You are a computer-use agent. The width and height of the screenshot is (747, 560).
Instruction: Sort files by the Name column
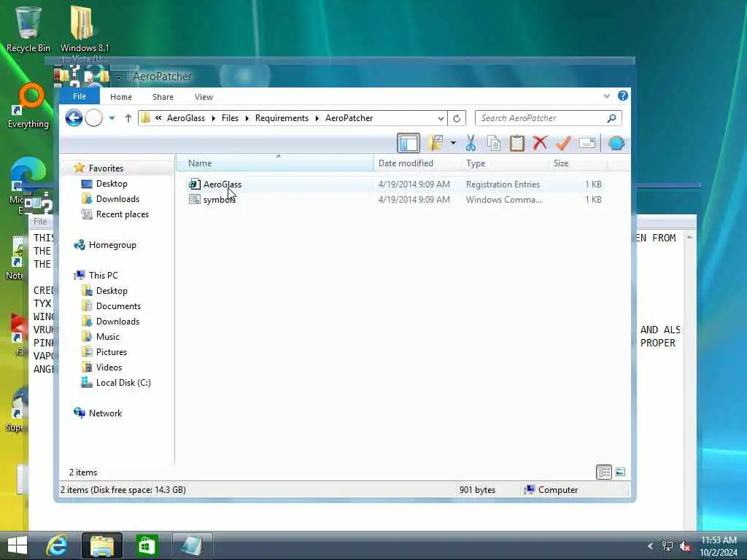[x=275, y=163]
